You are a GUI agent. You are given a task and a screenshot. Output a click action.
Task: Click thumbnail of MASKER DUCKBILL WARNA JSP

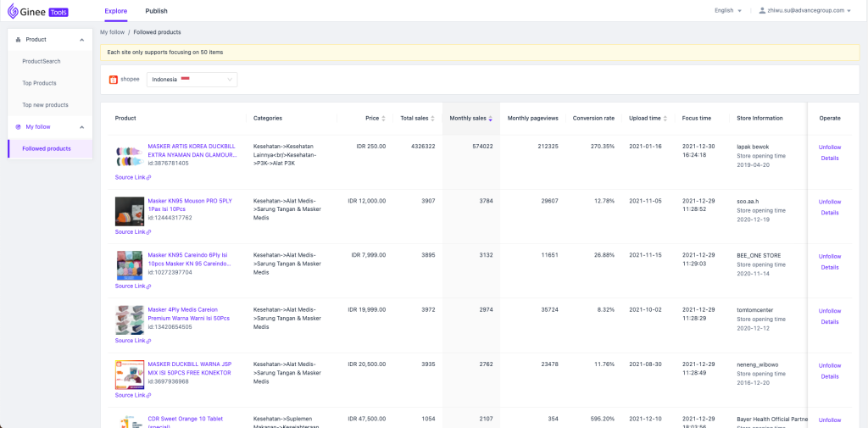pyautogui.click(x=130, y=375)
